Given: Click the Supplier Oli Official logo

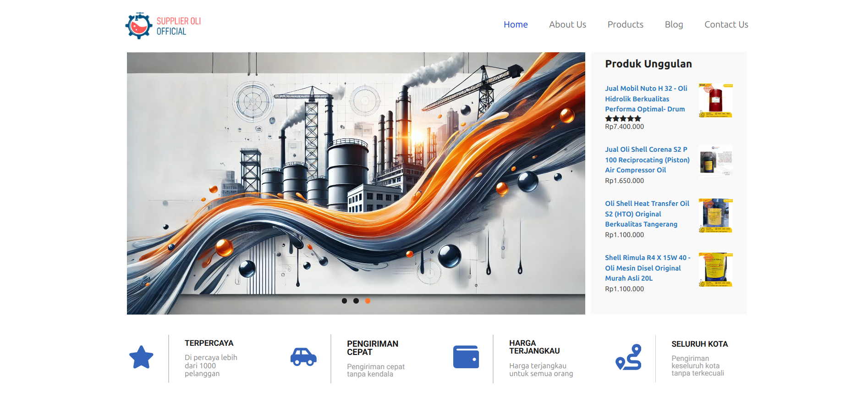Looking at the screenshot, I should (163, 26).
